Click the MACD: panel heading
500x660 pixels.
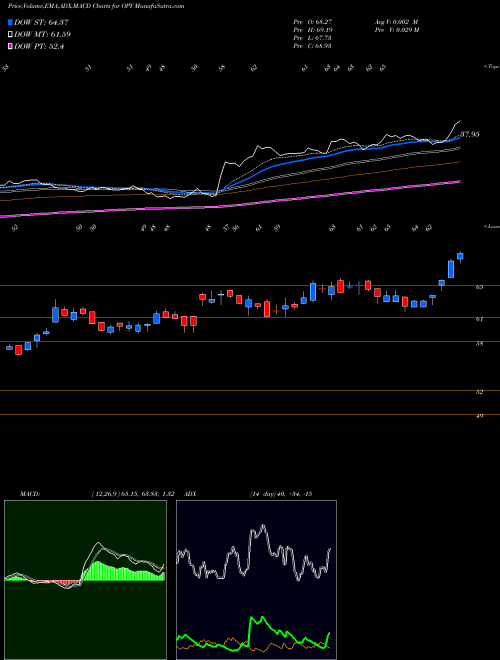(x=30, y=494)
